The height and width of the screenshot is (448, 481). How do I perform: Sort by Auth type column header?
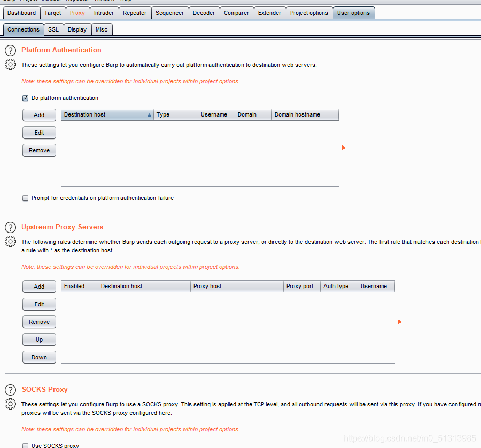pos(339,287)
